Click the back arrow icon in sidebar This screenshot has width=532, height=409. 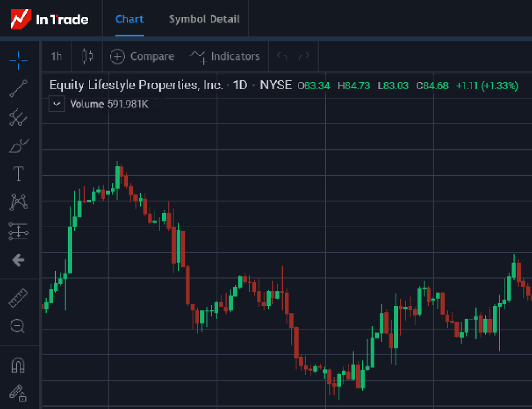(18, 260)
